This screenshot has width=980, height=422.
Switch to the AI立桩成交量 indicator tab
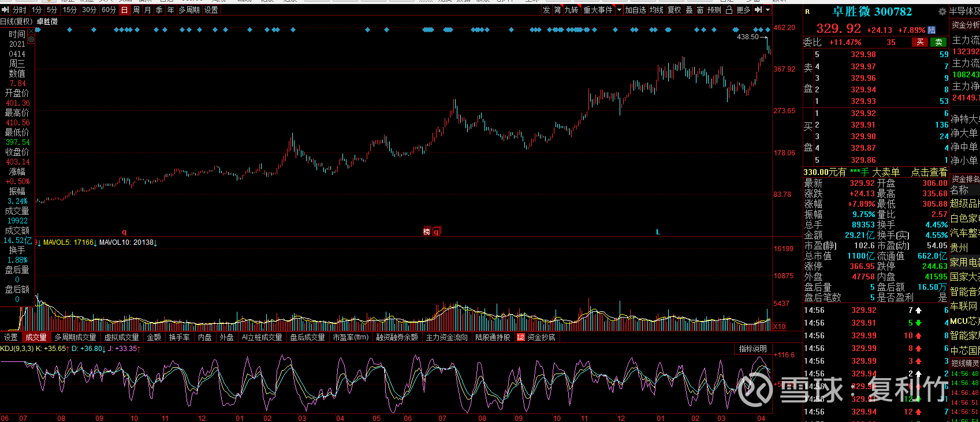point(262,337)
